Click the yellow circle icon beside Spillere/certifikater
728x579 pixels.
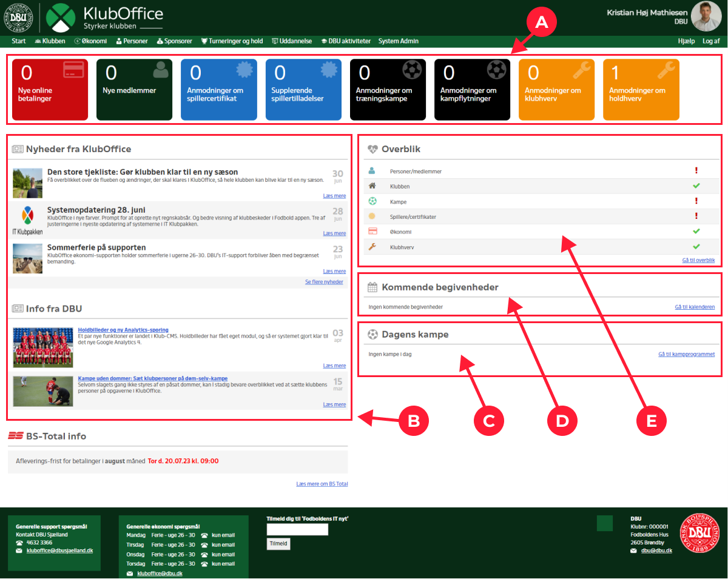(x=372, y=216)
